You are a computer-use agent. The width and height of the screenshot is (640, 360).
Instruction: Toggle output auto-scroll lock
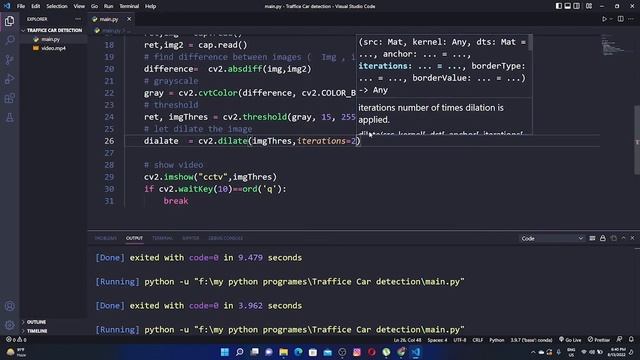pyautogui.click(x=603, y=238)
